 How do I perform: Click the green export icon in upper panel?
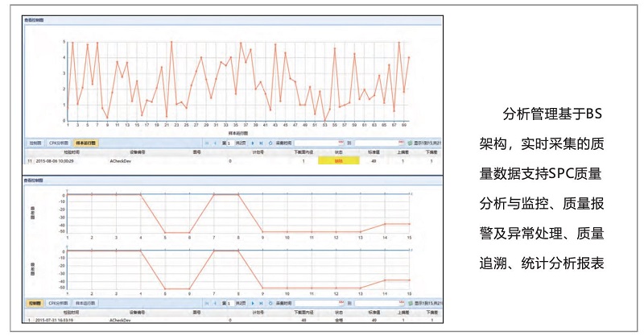click(410, 143)
